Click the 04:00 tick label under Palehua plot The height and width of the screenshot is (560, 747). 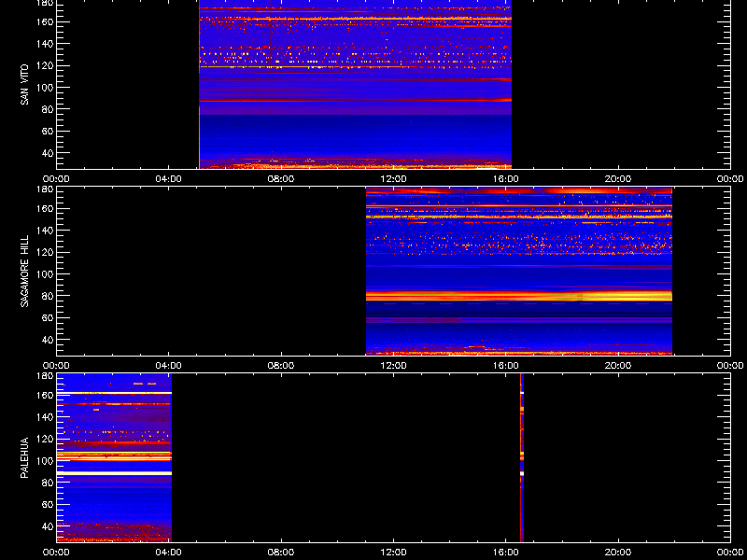tap(169, 553)
